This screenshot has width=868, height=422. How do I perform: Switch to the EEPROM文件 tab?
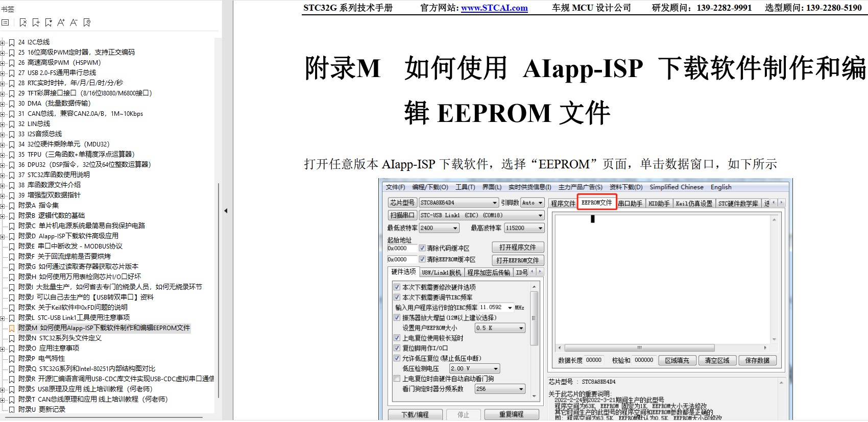click(597, 203)
